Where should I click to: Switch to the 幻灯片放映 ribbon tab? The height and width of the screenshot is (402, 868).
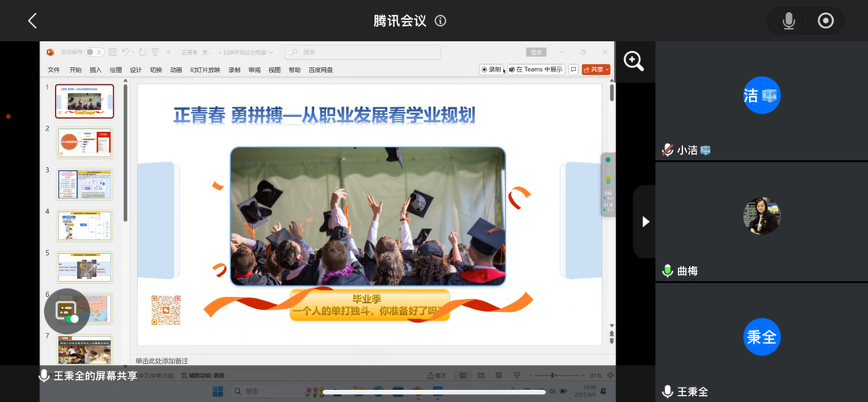205,70
